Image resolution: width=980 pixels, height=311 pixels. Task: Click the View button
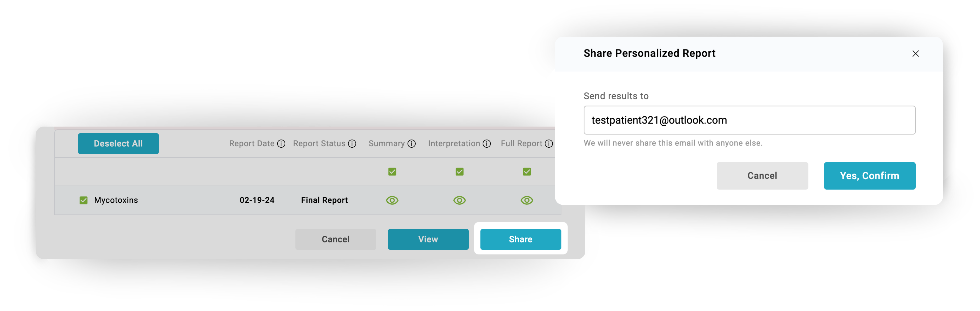(x=428, y=239)
